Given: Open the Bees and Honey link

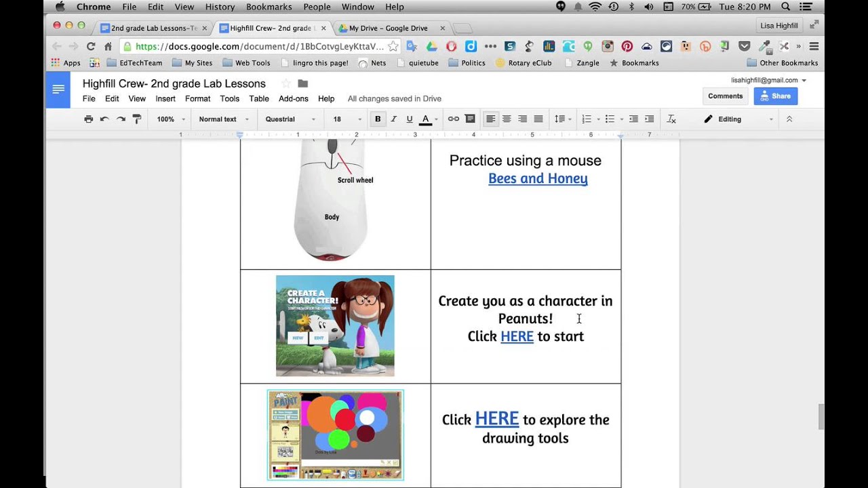Looking at the screenshot, I should tap(538, 179).
